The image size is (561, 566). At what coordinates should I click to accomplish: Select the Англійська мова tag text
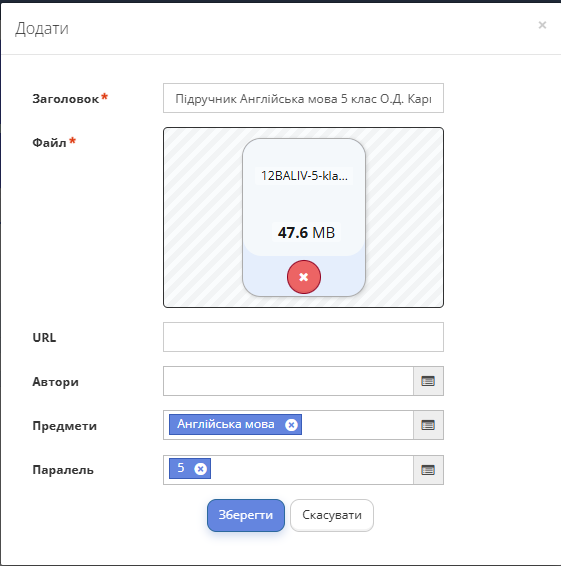[226, 424]
